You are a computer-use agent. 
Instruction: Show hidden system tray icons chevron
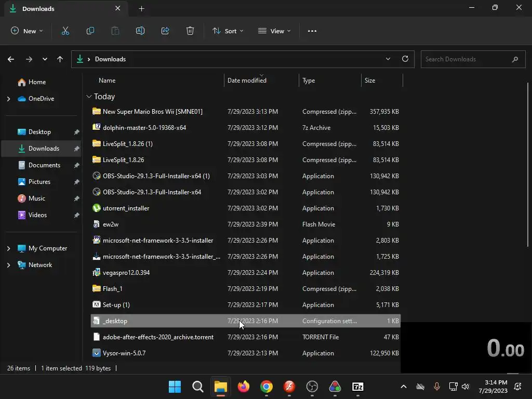pos(403,387)
